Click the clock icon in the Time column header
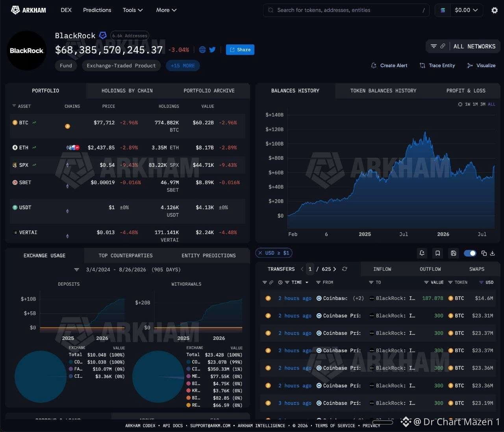Screen dimensions: 504x432 (x=280, y=282)
